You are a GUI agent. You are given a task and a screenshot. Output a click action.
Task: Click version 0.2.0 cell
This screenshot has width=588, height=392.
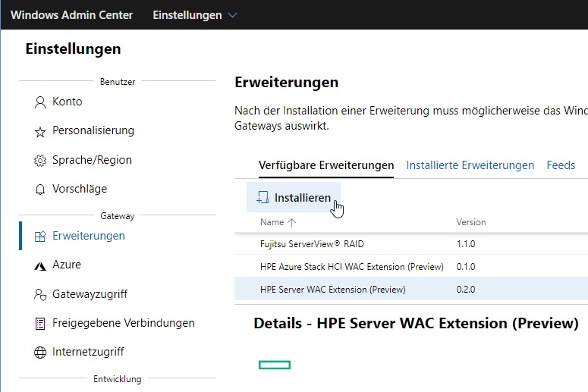pyautogui.click(x=466, y=290)
